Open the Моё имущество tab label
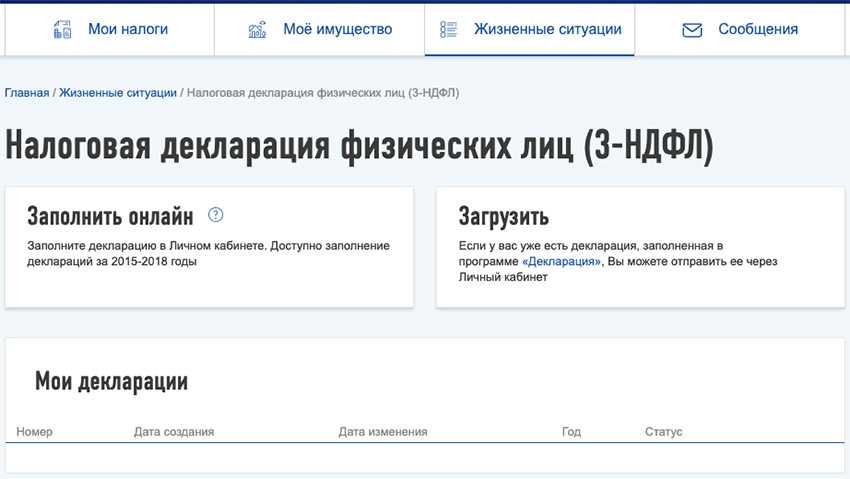This screenshot has width=850, height=479. pos(337,30)
